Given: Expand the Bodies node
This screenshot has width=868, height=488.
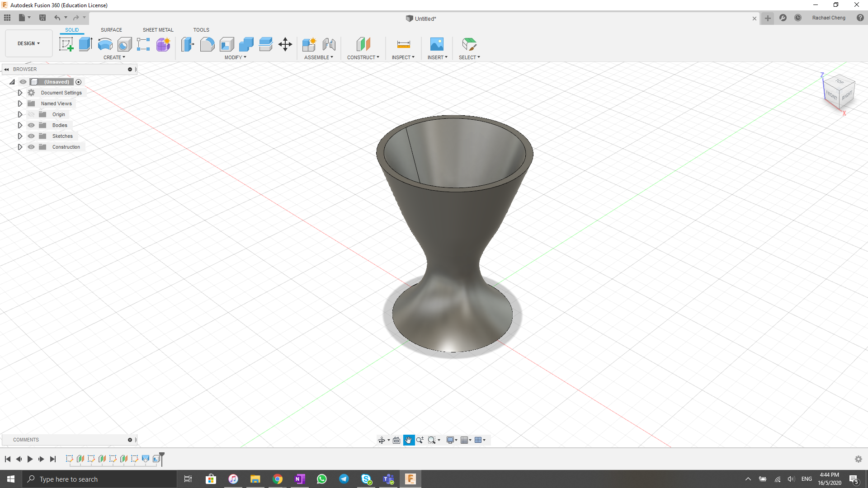Looking at the screenshot, I should pos(20,125).
